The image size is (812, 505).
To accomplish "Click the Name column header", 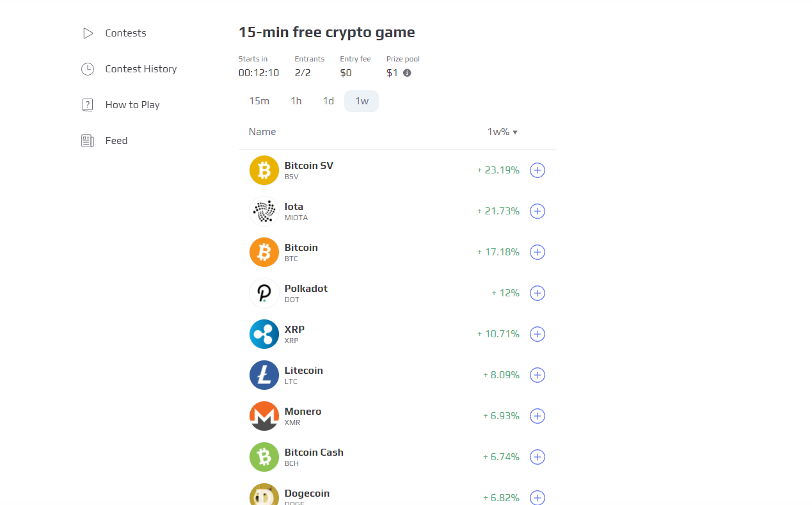I will tap(262, 132).
